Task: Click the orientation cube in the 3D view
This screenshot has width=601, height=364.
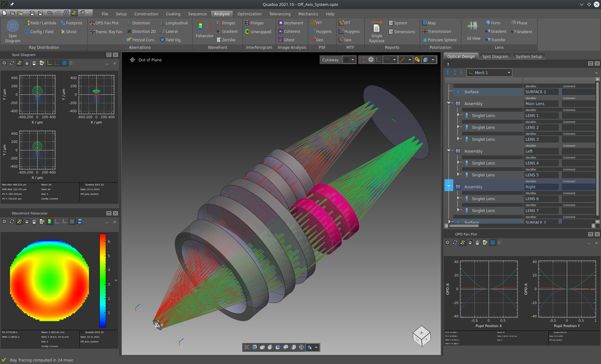Action: 422,336
